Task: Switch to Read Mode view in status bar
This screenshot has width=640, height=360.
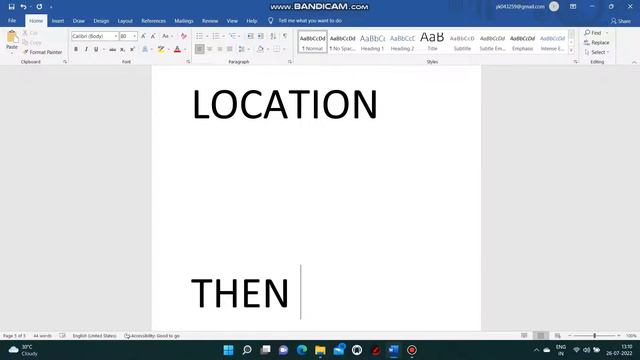Action: (x=524, y=336)
